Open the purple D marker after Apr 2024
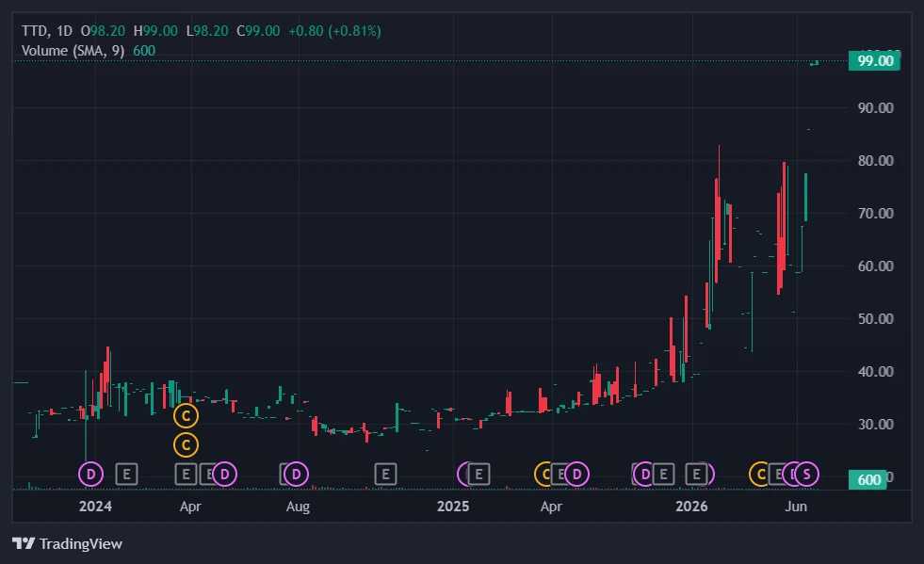The width and height of the screenshot is (924, 564). [x=224, y=474]
